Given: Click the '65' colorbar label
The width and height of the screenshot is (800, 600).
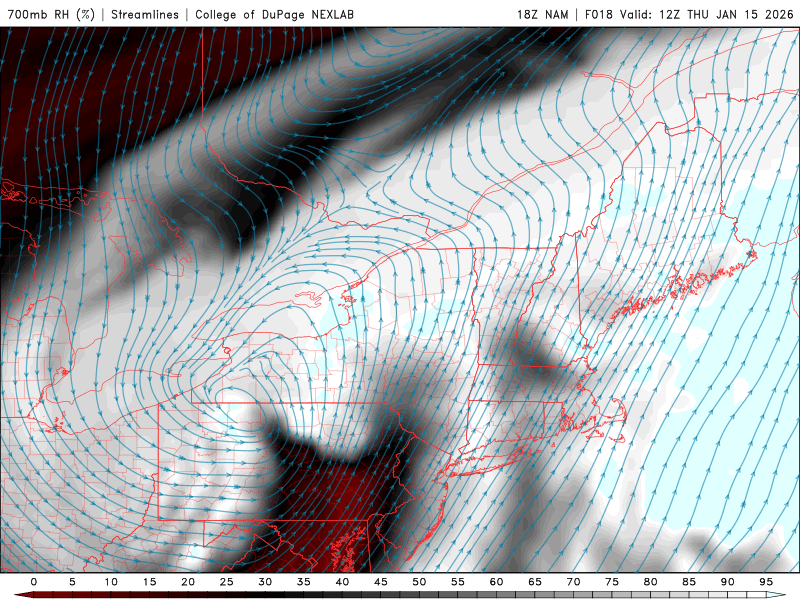Looking at the screenshot, I should [x=535, y=582].
